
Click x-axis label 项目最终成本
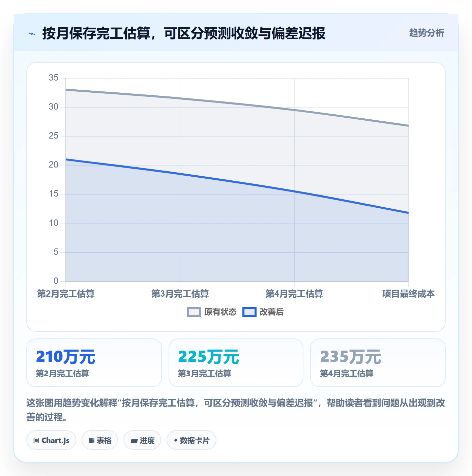[409, 294]
